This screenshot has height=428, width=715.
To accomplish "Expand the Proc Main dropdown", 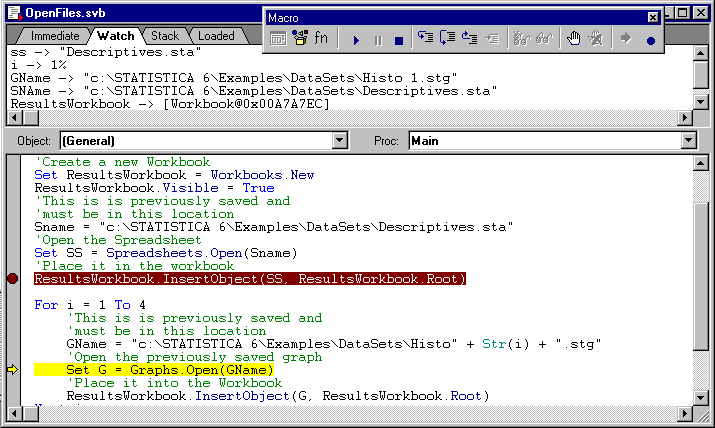I will [686, 141].
